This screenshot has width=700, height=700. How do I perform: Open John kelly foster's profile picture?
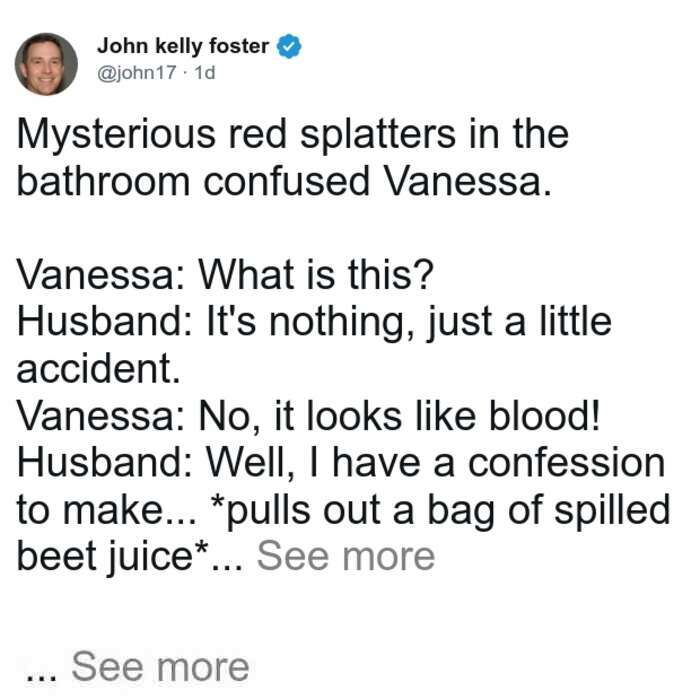[46, 64]
